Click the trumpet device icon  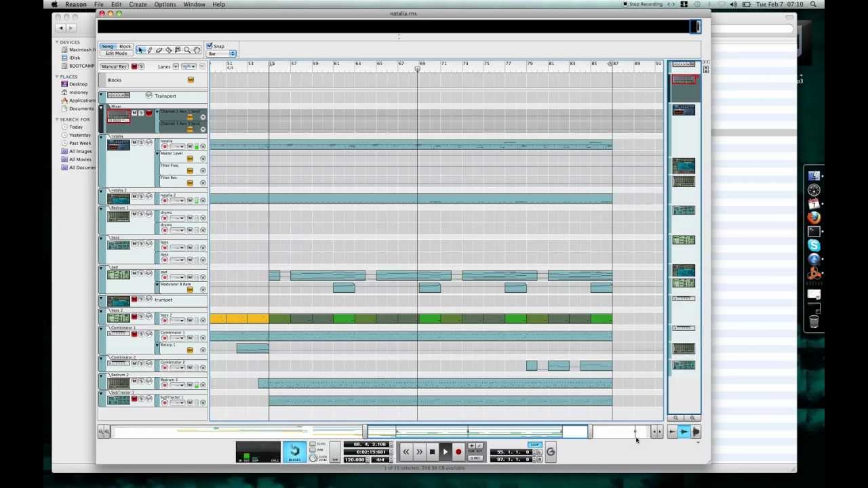pos(118,301)
